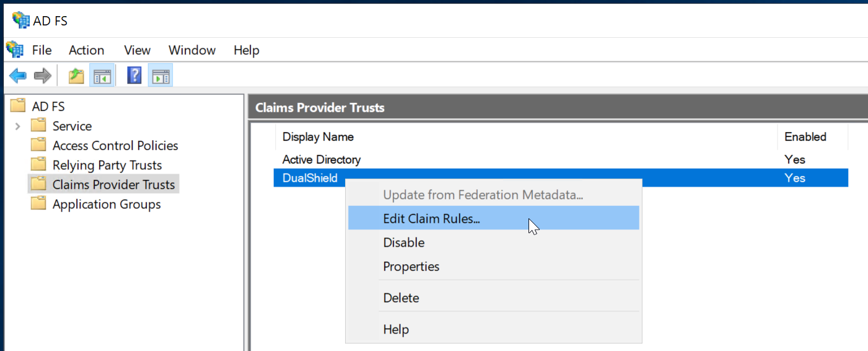The height and width of the screenshot is (351, 868).
Task: Click the Forward arrow toolbar icon
Action: click(42, 76)
